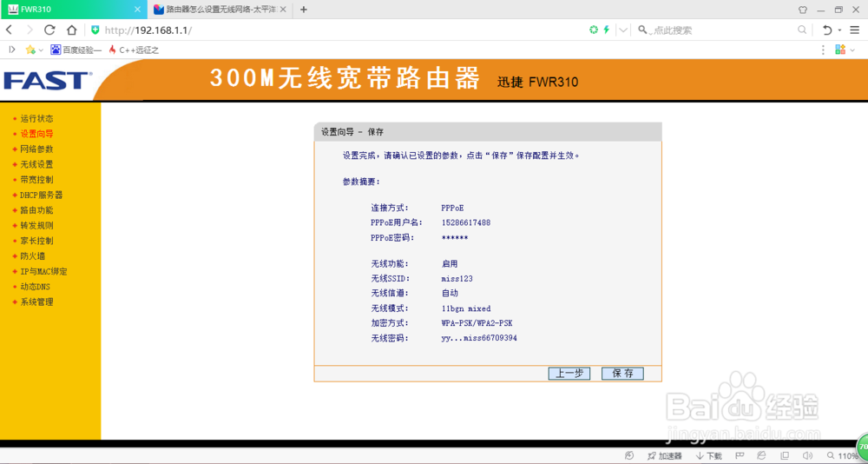
Task: Open the search engine selector magnifier
Action: 644,30
